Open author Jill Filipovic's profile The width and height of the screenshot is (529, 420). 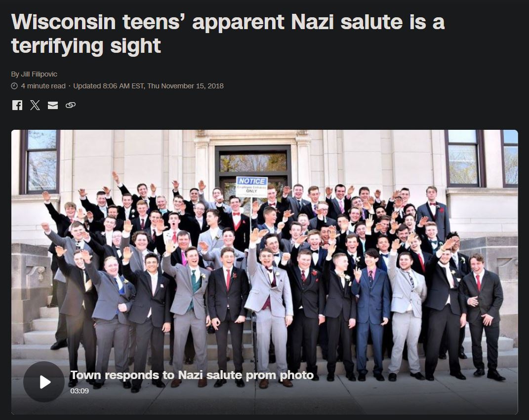point(39,74)
